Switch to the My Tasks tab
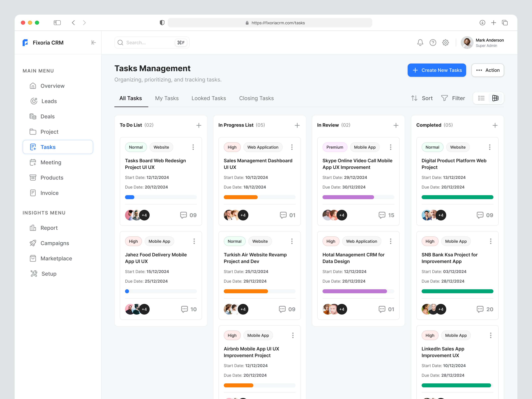Viewport: 532px width, 399px height. tap(167, 98)
